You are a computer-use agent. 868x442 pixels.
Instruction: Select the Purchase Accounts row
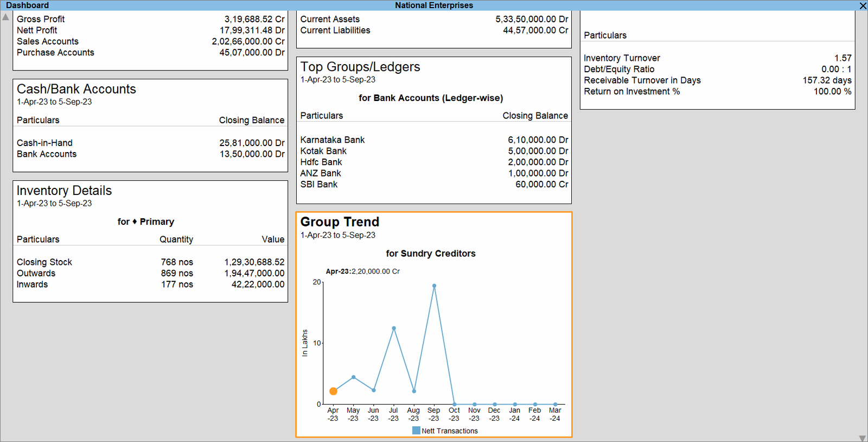(x=150, y=53)
